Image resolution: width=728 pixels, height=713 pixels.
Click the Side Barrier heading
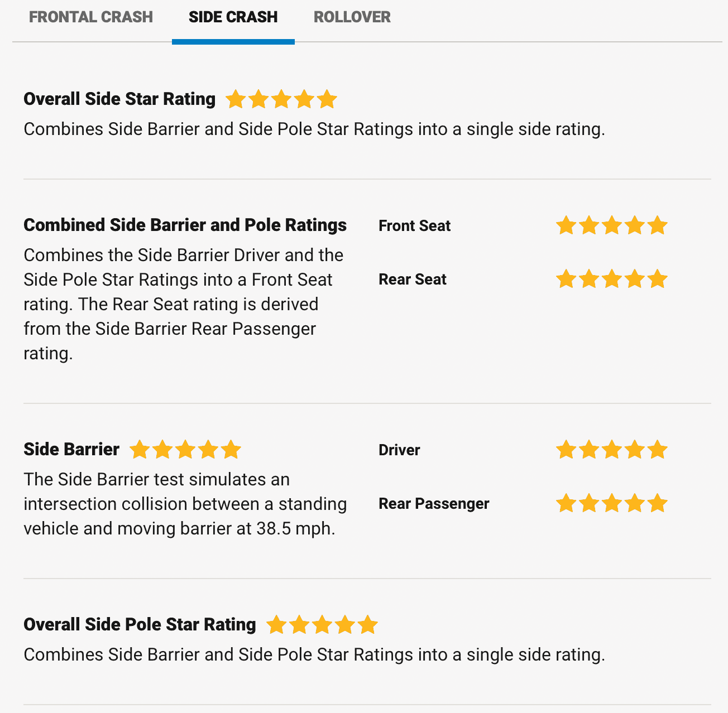pyautogui.click(x=71, y=450)
